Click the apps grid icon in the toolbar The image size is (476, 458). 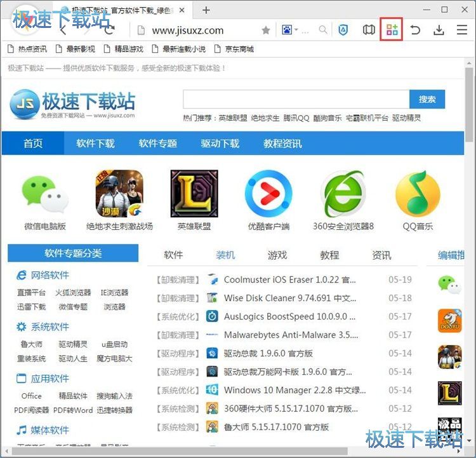[392, 29]
